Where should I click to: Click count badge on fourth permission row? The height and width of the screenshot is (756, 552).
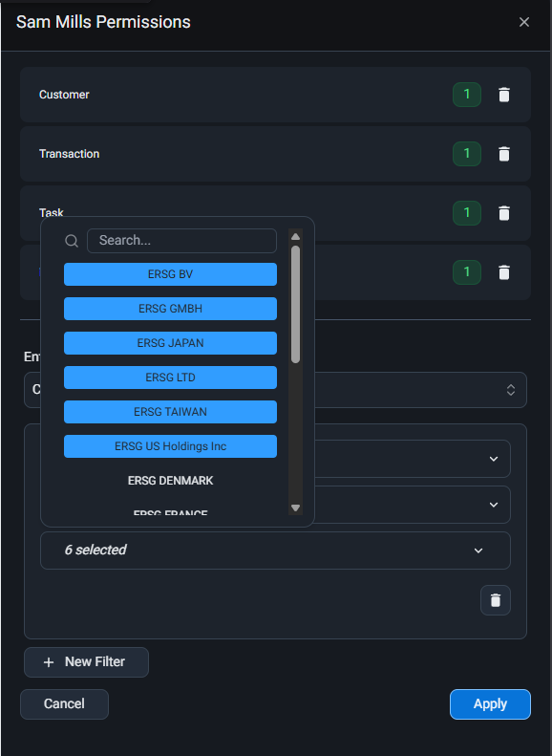(x=467, y=272)
